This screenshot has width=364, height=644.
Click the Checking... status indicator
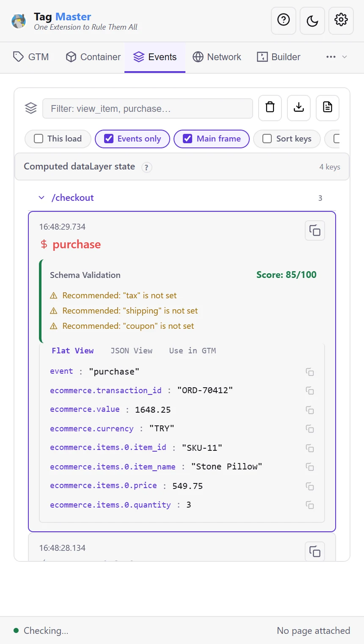click(x=41, y=630)
